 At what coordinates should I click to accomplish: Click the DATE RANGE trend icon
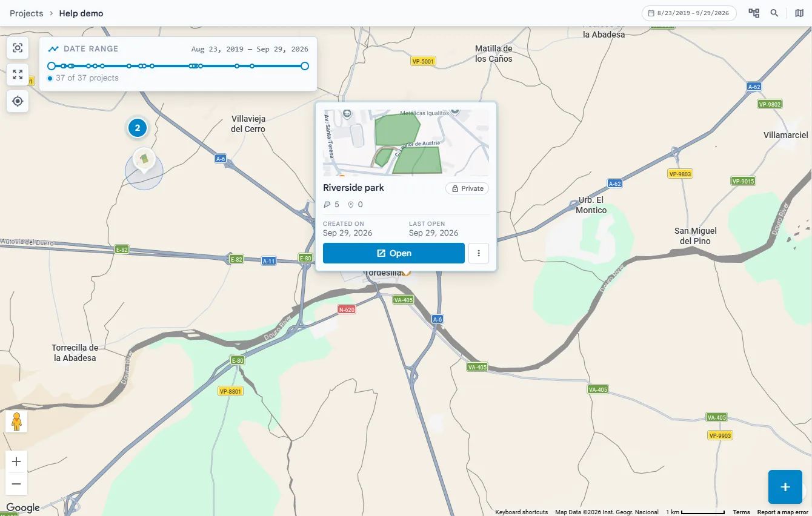coord(53,49)
